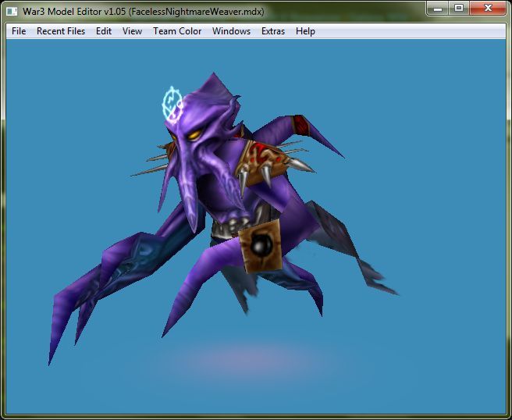Open the Edit menu
Screen dimensions: 512x420
click(104, 31)
